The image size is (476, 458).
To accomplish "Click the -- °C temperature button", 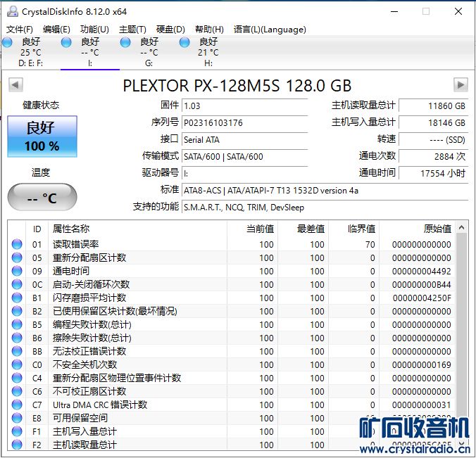I will [x=42, y=197].
